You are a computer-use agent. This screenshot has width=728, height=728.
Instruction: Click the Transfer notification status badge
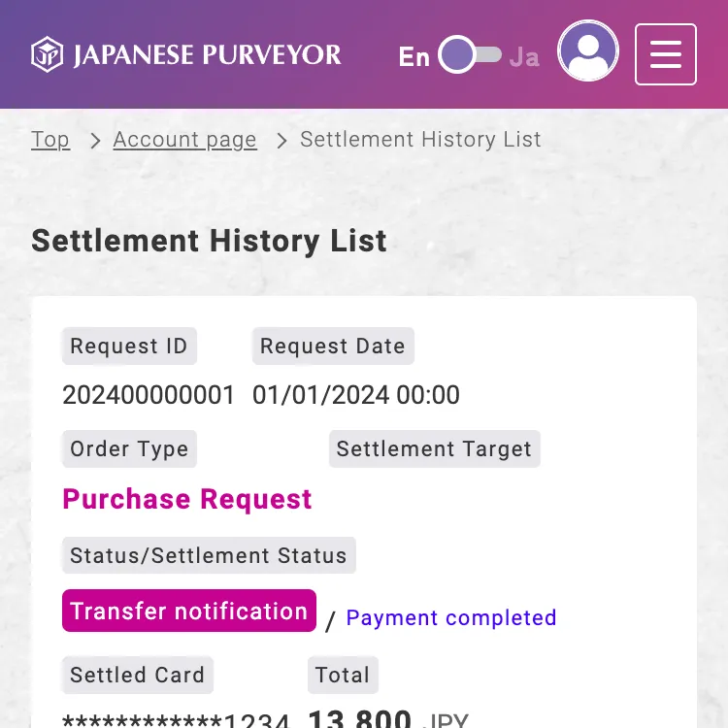tap(189, 611)
